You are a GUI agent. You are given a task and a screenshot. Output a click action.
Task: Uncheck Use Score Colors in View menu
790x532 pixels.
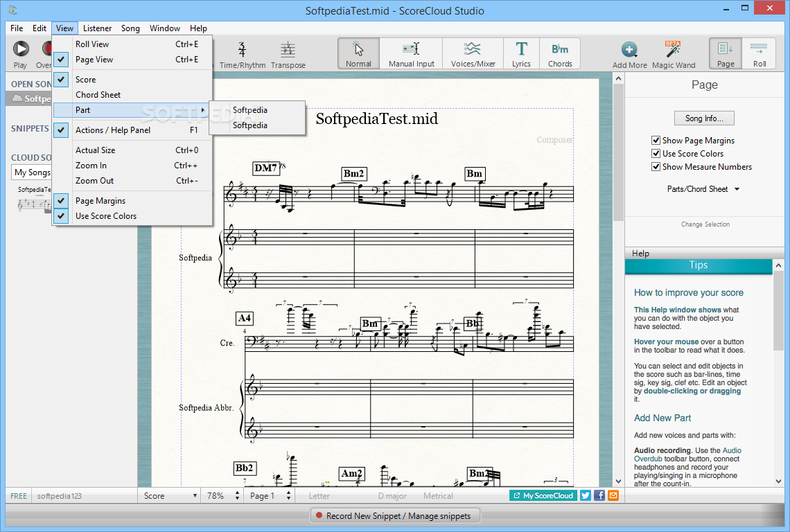tap(132, 215)
